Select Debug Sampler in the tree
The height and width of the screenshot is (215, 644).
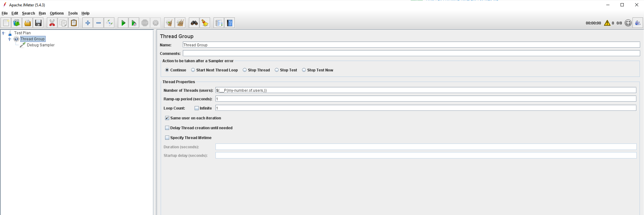(x=41, y=45)
